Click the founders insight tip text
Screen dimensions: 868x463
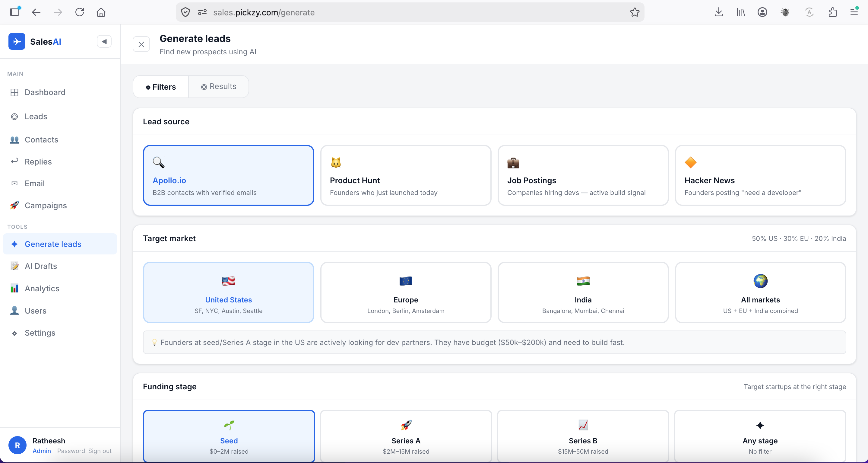click(393, 342)
